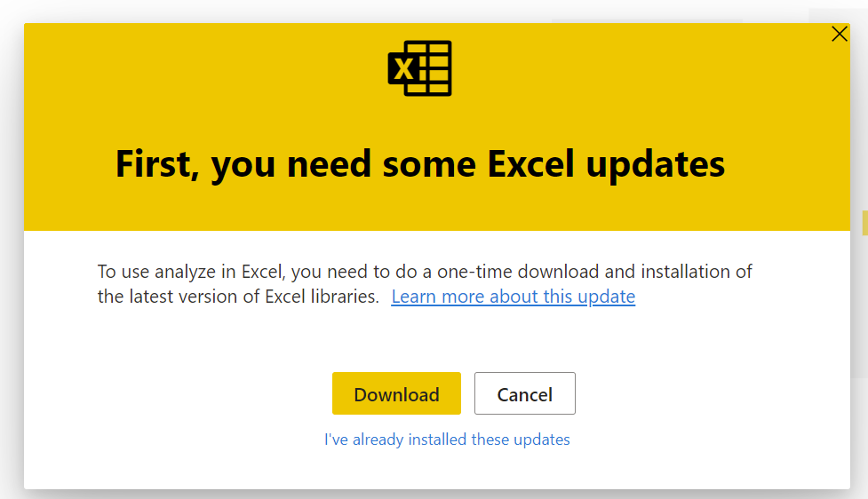The width and height of the screenshot is (868, 499).
Task: Cancel the Excel updates prompt
Action: pos(524,394)
